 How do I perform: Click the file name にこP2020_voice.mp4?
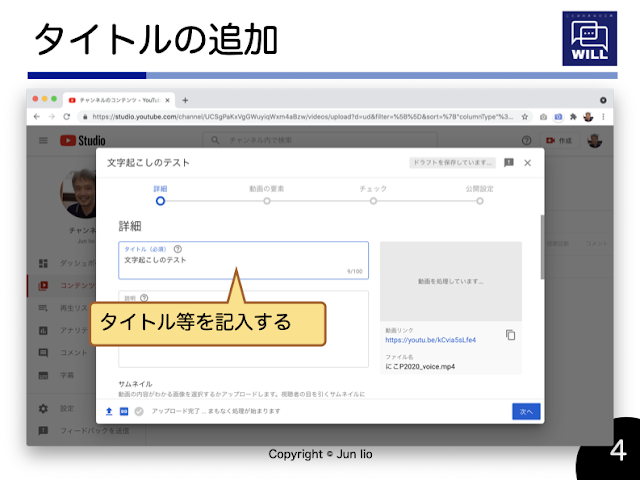[420, 367]
